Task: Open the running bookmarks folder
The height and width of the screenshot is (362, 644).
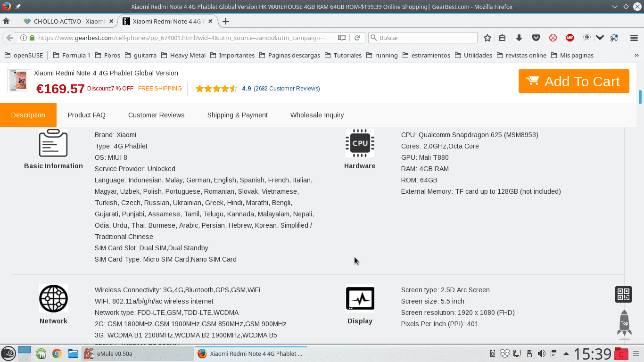Action: [381, 55]
